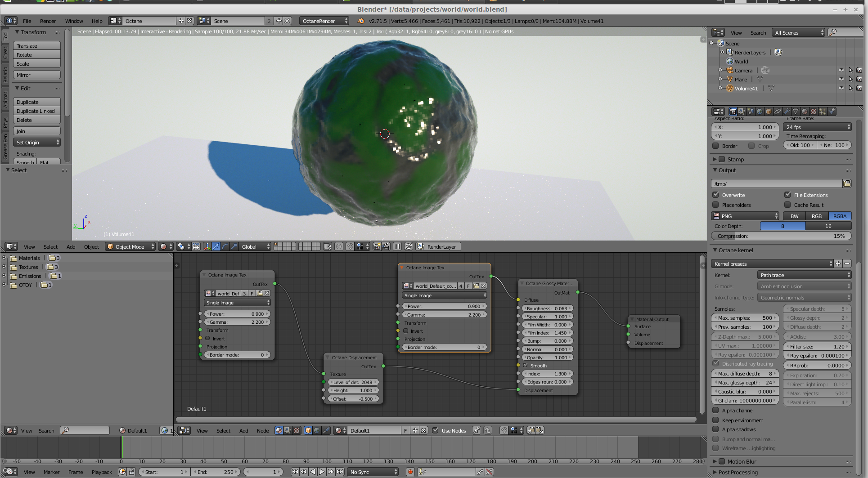Unlink image from world_Default_co node

click(x=484, y=286)
